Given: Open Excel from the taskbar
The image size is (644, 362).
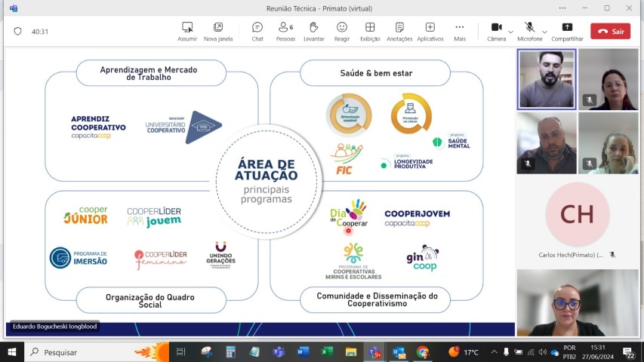Looking at the screenshot, I should 327,352.
